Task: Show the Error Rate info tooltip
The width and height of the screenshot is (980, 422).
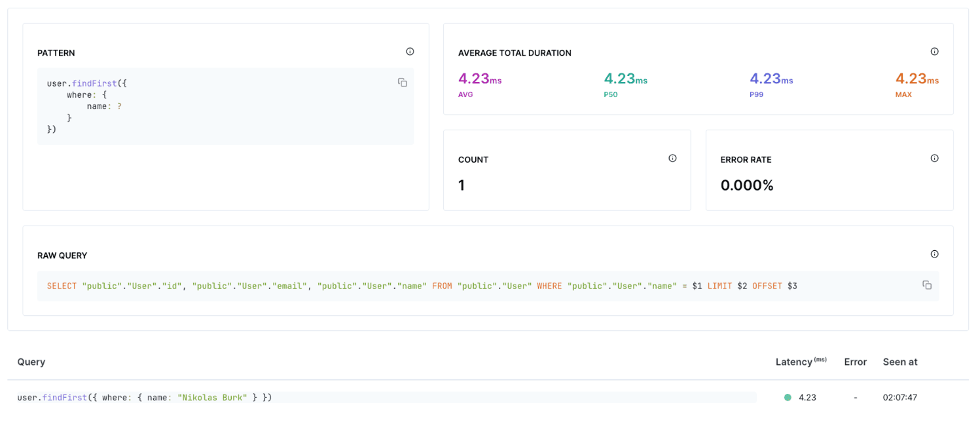Action: tap(934, 158)
